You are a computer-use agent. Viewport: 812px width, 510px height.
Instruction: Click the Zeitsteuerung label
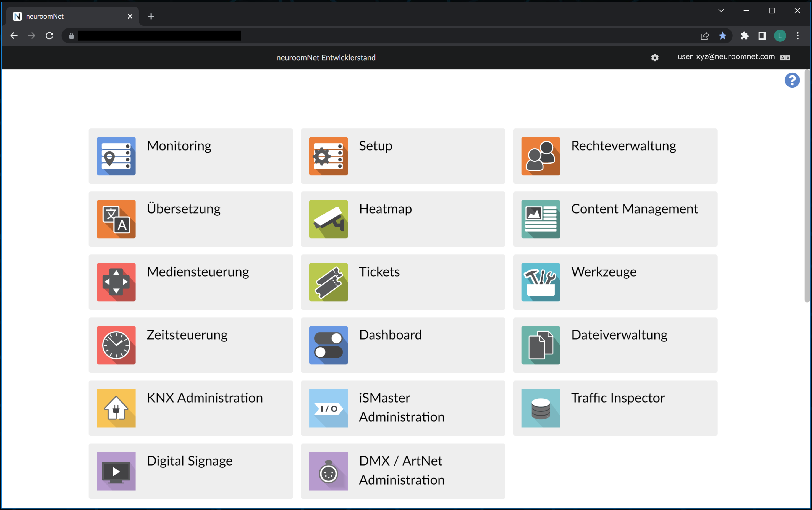click(x=187, y=335)
